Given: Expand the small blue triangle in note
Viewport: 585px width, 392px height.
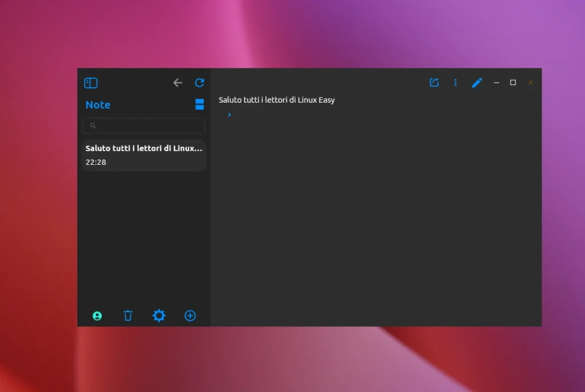Looking at the screenshot, I should [230, 115].
